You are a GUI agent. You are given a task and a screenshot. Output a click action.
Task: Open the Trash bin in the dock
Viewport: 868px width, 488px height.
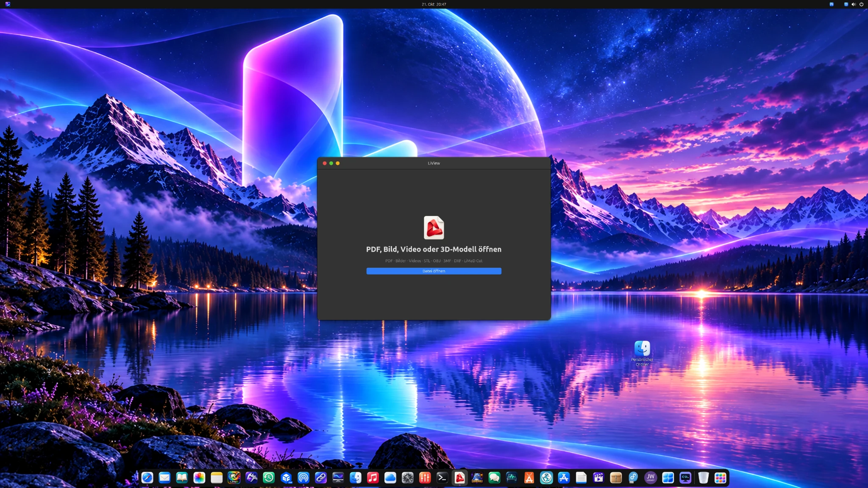[x=704, y=478]
